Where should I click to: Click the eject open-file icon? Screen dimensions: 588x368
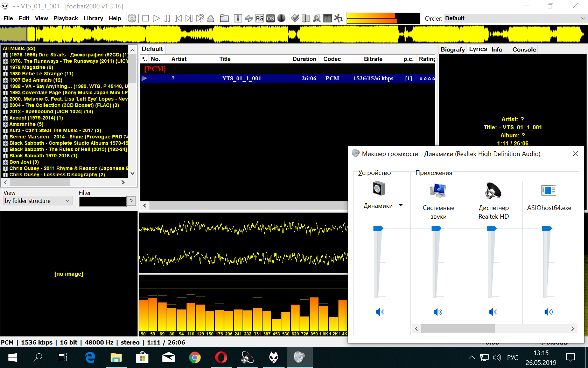pyautogui.click(x=211, y=18)
